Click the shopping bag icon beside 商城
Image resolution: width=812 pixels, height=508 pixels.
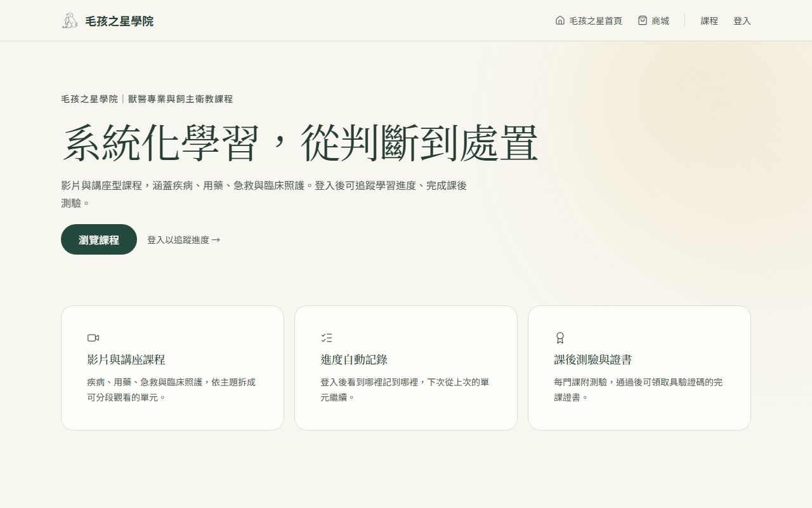(x=643, y=20)
